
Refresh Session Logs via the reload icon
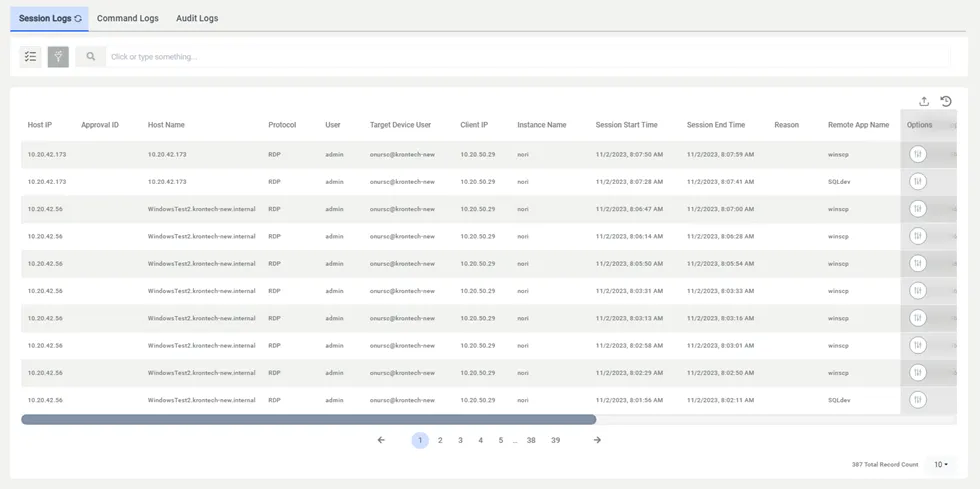(x=78, y=19)
